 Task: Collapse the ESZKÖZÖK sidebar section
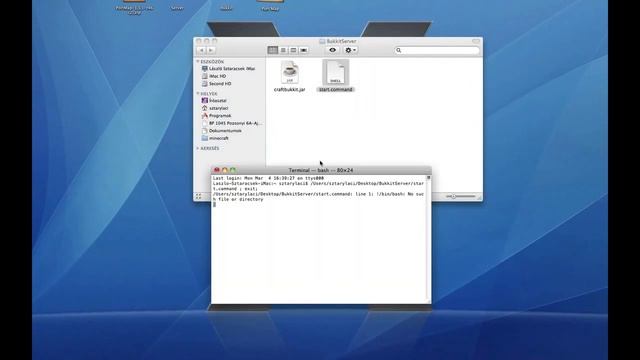pyautogui.click(x=198, y=62)
